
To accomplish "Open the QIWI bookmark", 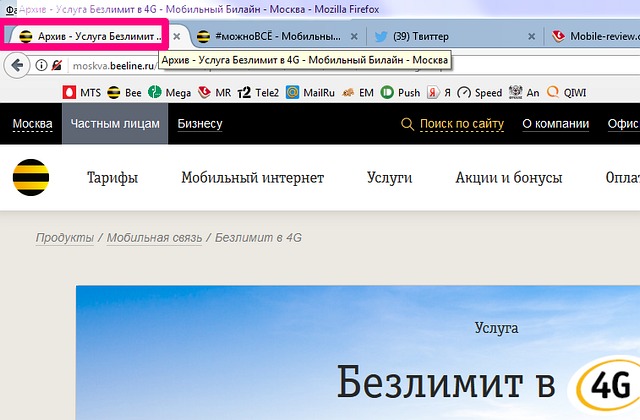I will click(567, 93).
